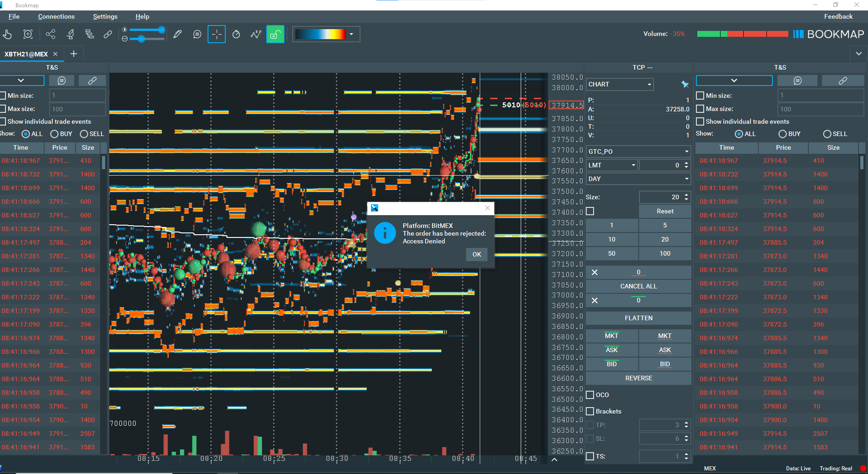This screenshot has width=868, height=474.
Task: Click the zoom-to-region tool icon
Action: pyautogui.click(x=28, y=34)
